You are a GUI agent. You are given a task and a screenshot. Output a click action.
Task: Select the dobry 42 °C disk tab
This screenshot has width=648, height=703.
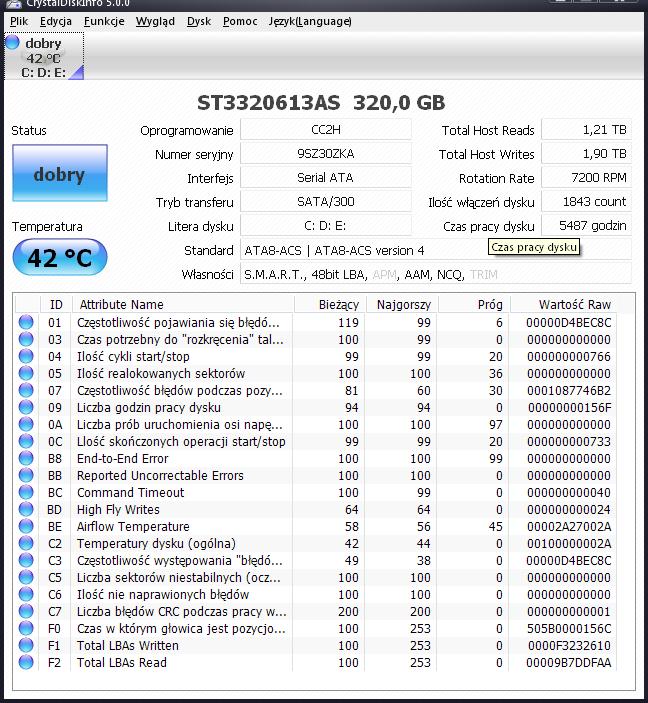coord(44,56)
